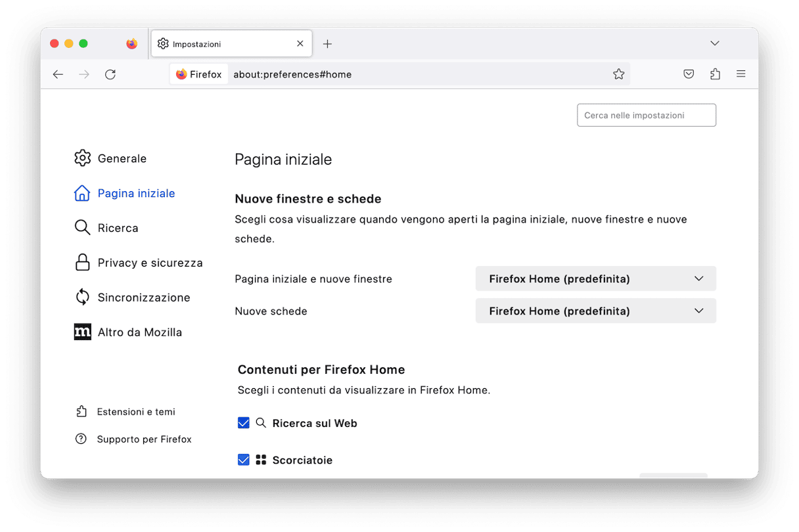799x532 pixels.
Task: Click the Nuove schede label text
Action: click(271, 311)
